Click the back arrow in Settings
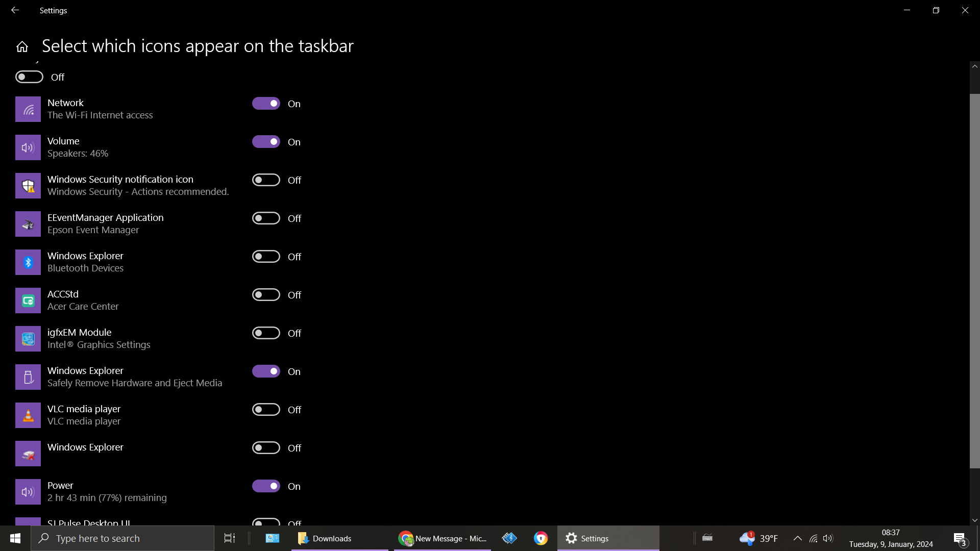Screen dimensions: 980x551 pyautogui.click(x=14, y=10)
